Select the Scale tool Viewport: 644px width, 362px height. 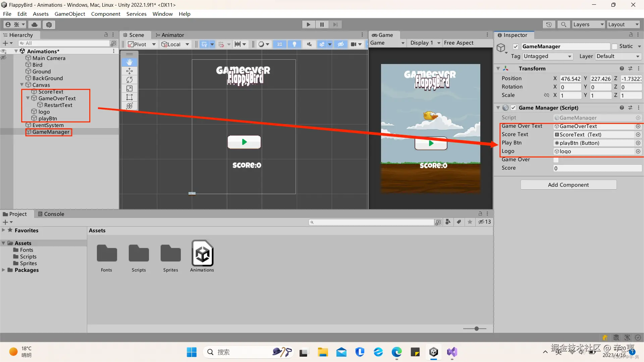click(129, 88)
